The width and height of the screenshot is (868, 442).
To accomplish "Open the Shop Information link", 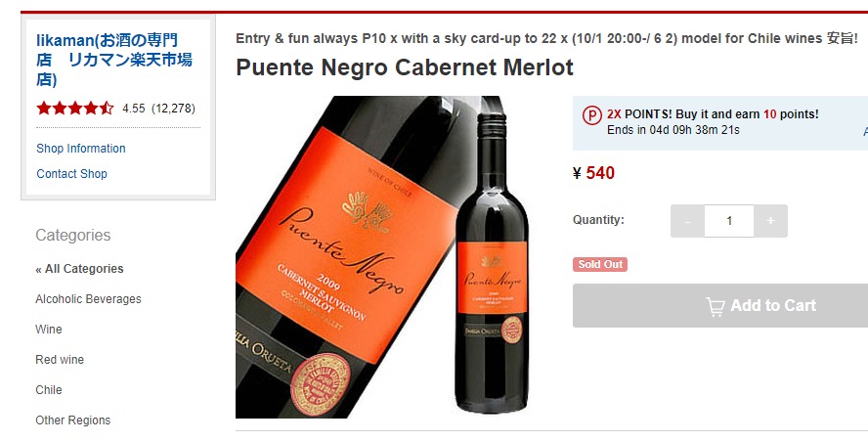I will 81,149.
